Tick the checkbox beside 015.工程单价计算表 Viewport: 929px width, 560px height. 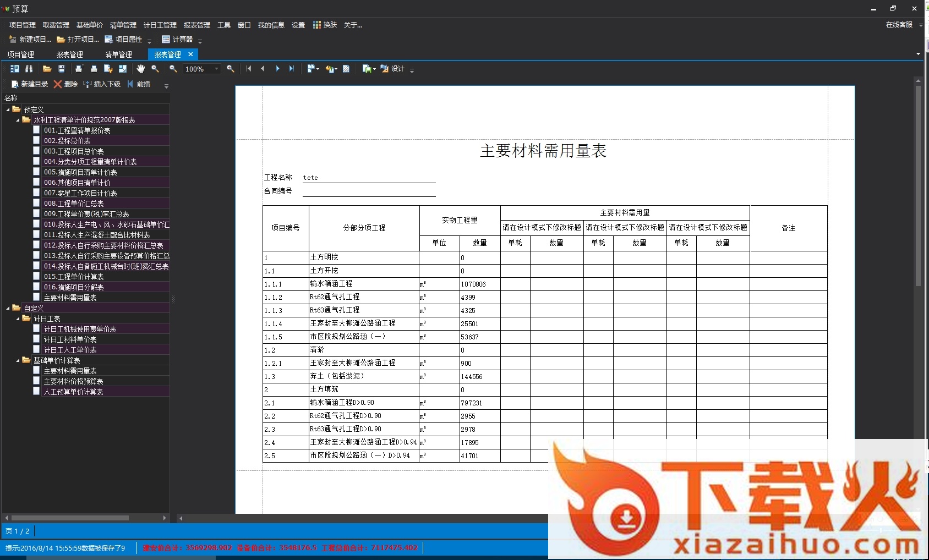click(x=36, y=277)
